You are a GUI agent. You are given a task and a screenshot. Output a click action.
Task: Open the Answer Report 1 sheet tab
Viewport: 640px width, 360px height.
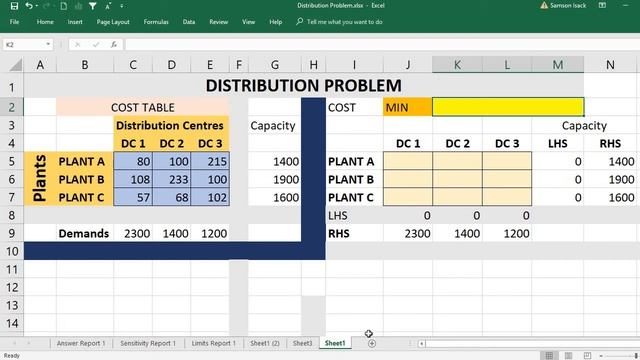point(81,343)
